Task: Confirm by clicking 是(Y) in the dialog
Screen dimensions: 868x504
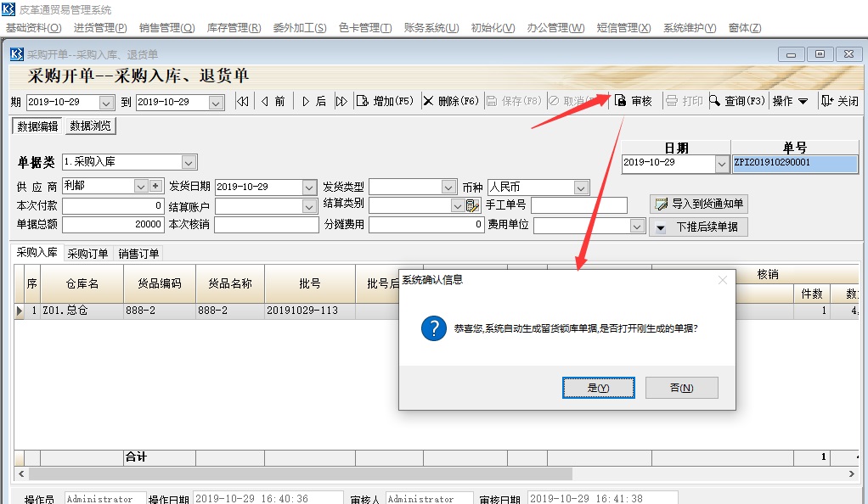Action: coord(598,387)
